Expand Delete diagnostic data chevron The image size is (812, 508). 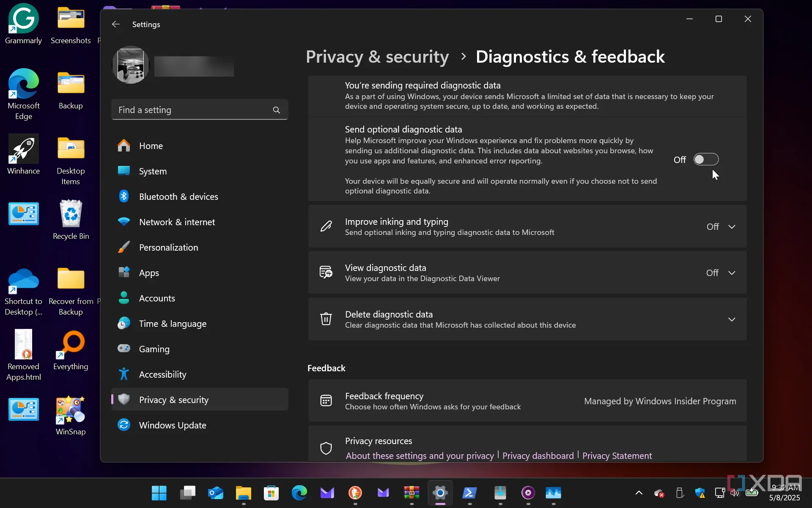coord(732,320)
